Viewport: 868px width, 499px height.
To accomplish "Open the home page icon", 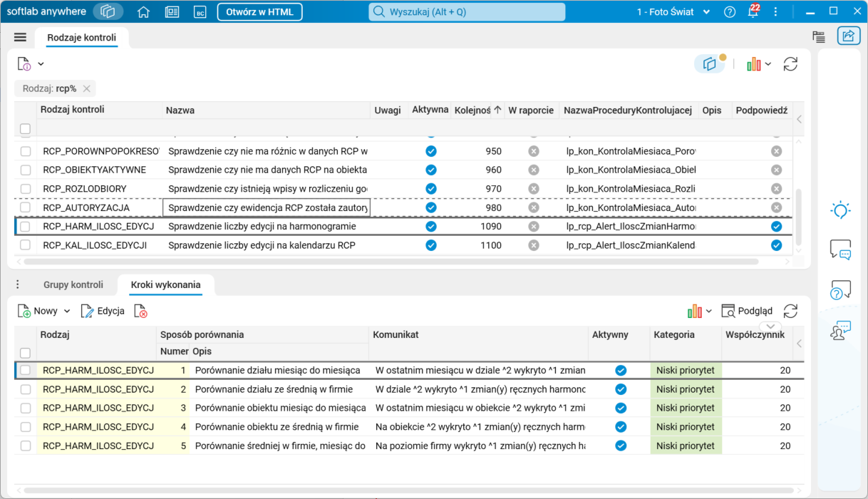I will (143, 12).
